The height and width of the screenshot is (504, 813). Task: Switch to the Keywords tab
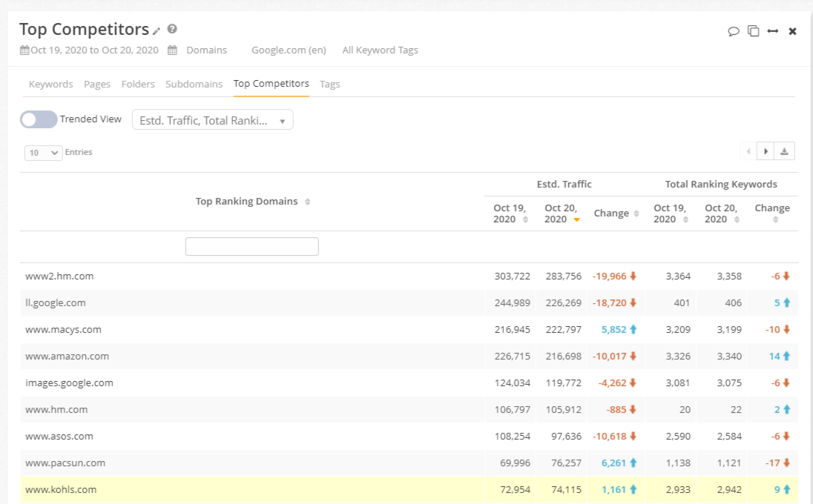(x=50, y=84)
